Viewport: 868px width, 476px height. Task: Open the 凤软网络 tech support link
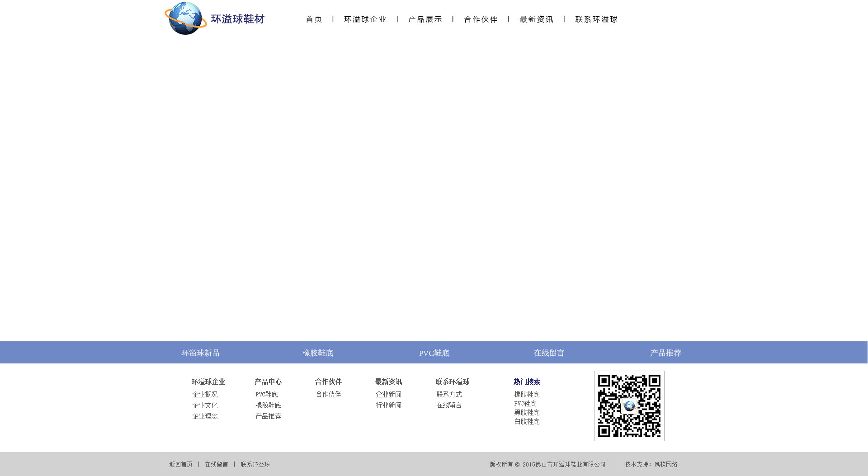[665, 465]
